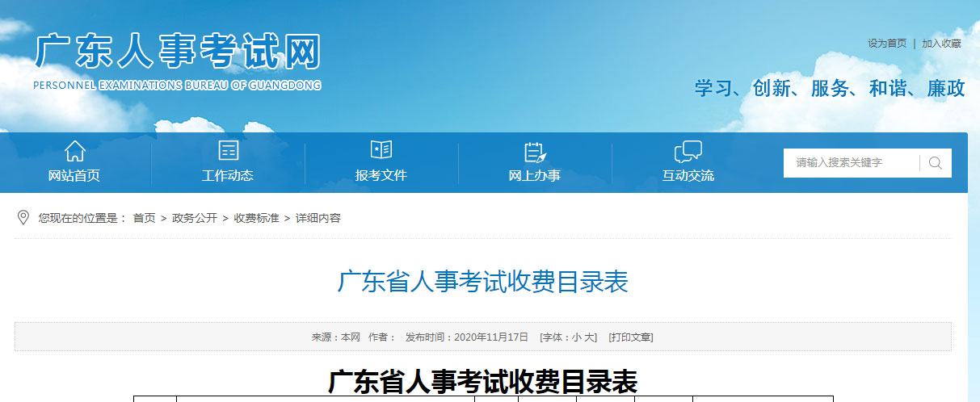Image resolution: width=980 pixels, height=402 pixels.
Task: Open the 工作动态 menu item
Action: click(x=228, y=175)
